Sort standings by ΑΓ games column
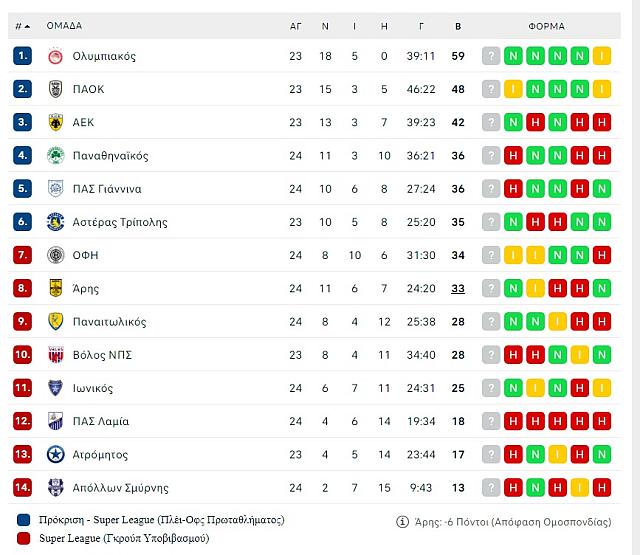The image size is (640, 555). click(296, 26)
